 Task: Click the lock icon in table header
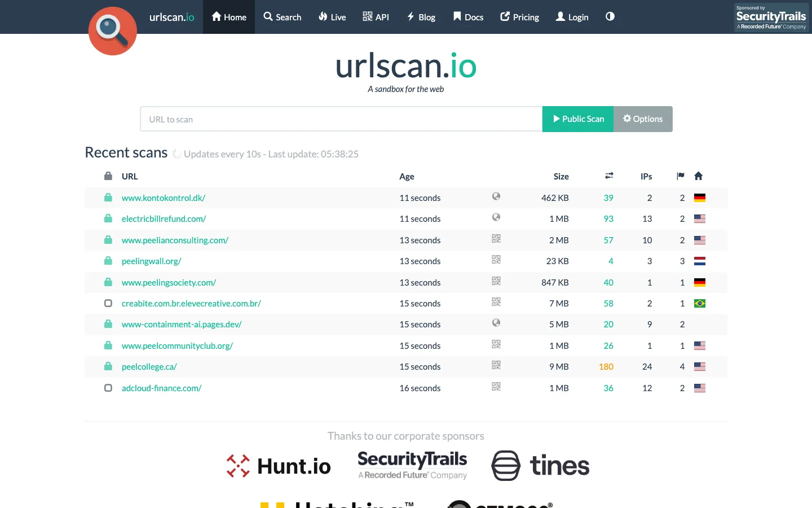[x=108, y=176]
